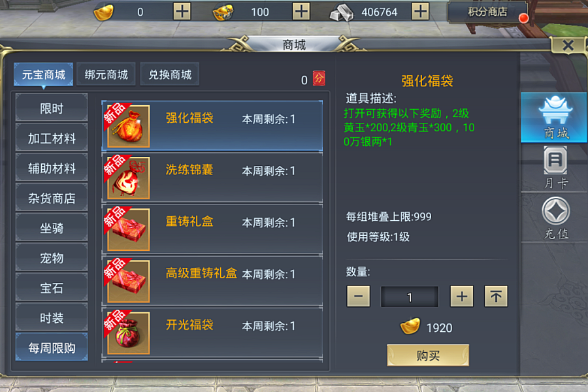Open the 充值 recharge icon
The height and width of the screenshot is (392, 588).
(556, 218)
